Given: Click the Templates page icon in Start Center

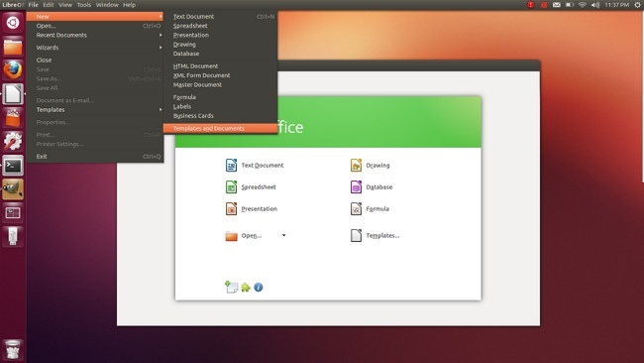Looking at the screenshot, I should coord(356,236).
